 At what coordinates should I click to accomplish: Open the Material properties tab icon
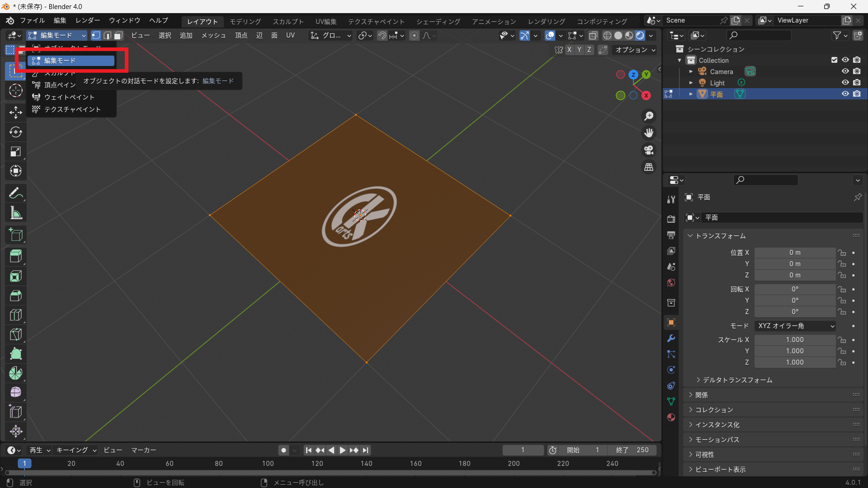(671, 417)
